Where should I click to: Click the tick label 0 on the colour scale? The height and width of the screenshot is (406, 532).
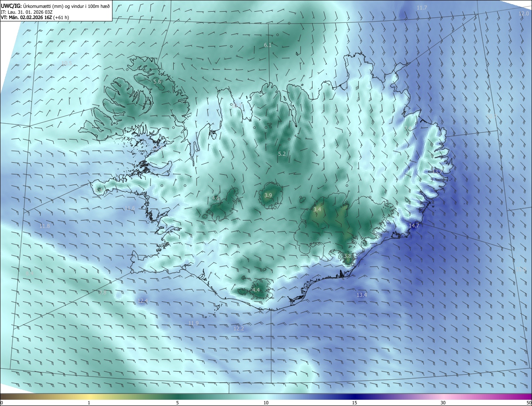pos(2,403)
